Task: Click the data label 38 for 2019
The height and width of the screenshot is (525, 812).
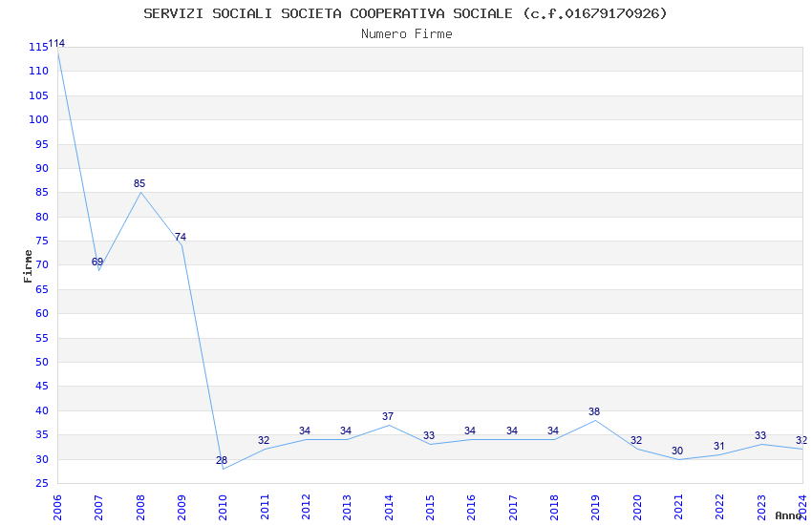Action: tap(594, 411)
